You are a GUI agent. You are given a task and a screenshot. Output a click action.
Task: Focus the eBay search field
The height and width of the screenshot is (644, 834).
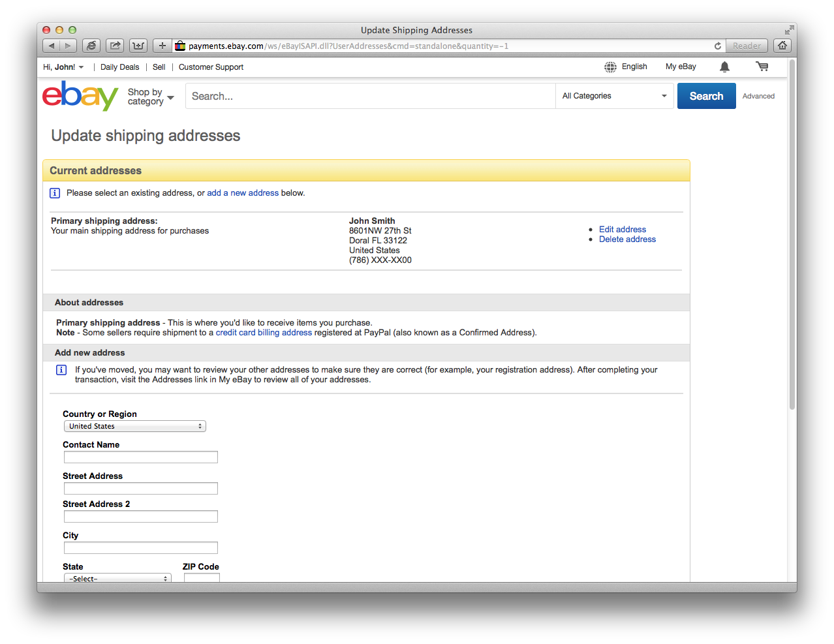(371, 96)
